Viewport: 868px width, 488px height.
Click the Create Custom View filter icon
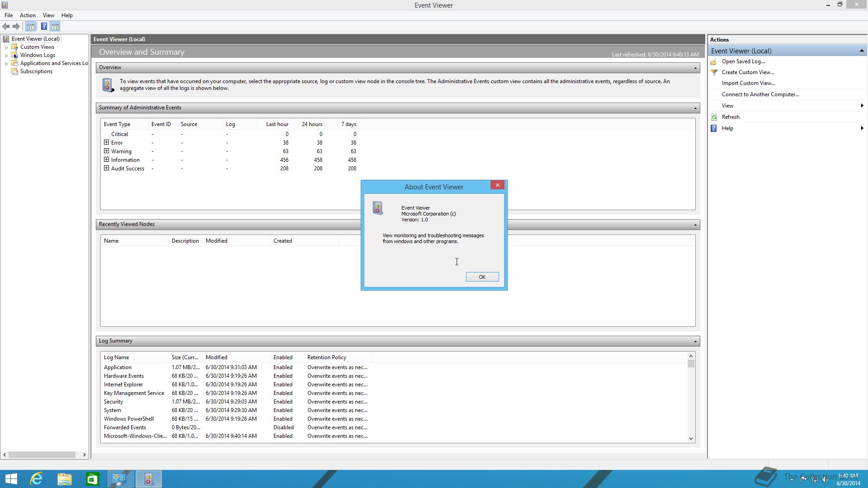714,72
